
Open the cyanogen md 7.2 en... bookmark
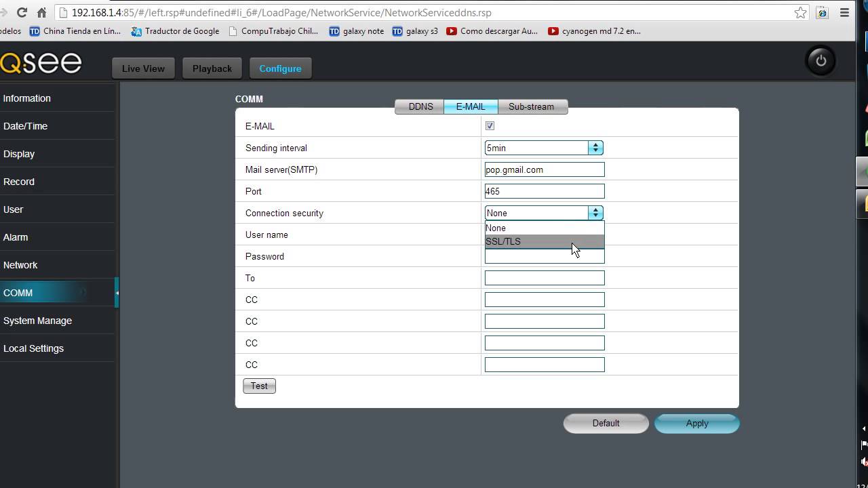(594, 31)
